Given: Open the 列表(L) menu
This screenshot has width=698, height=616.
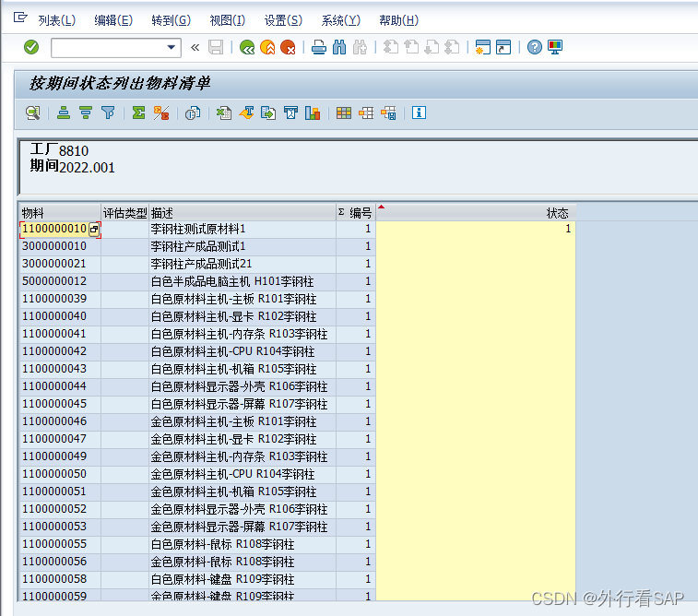Looking at the screenshot, I should [57, 20].
